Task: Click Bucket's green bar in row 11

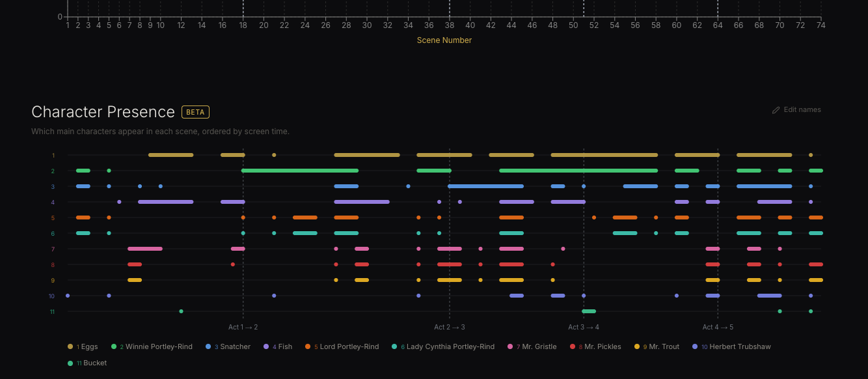Action: 589,311
